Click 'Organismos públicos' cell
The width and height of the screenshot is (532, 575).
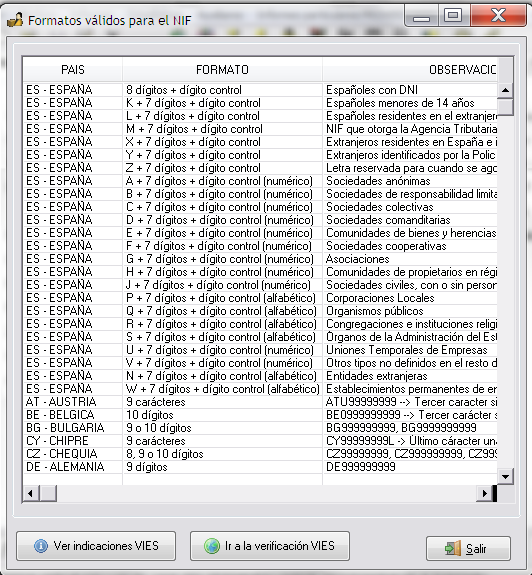(x=410, y=311)
